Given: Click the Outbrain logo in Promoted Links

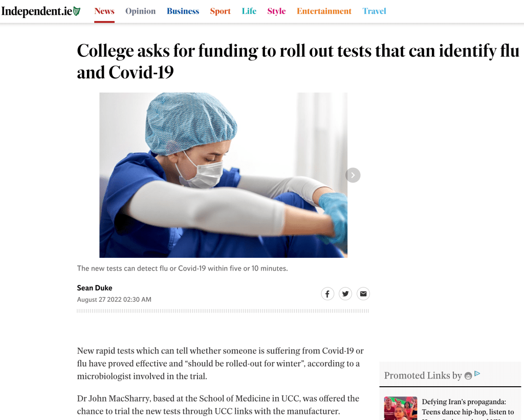Looking at the screenshot, I should click(x=468, y=376).
